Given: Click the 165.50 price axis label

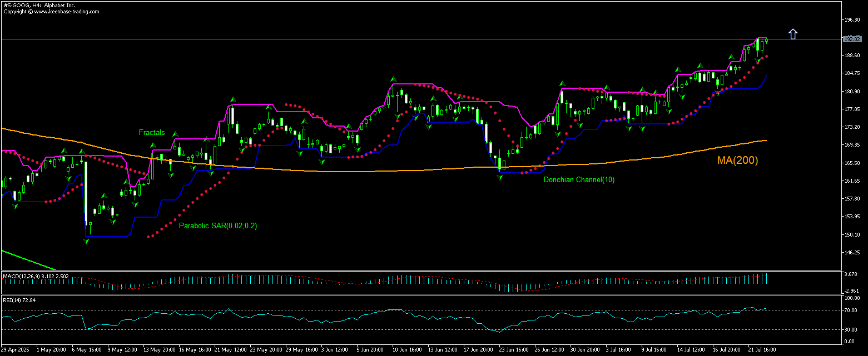Looking at the screenshot, I should coord(852,163).
